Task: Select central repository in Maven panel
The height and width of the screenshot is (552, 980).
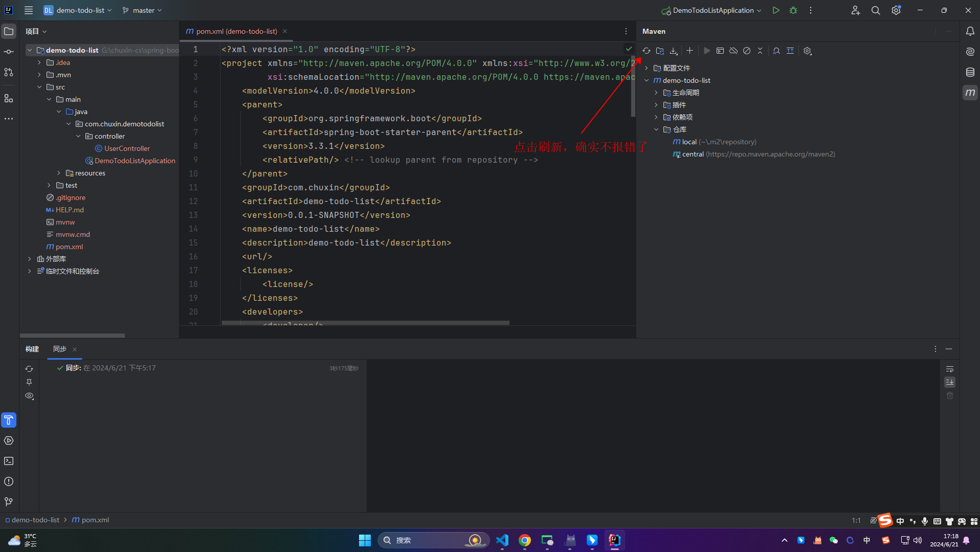Action: (x=754, y=154)
